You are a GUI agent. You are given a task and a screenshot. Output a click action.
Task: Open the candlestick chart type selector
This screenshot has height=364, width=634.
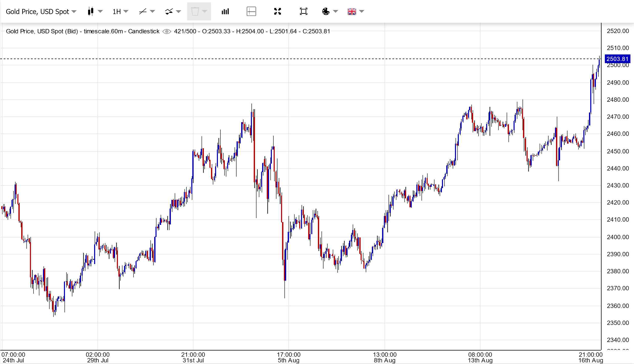point(91,12)
